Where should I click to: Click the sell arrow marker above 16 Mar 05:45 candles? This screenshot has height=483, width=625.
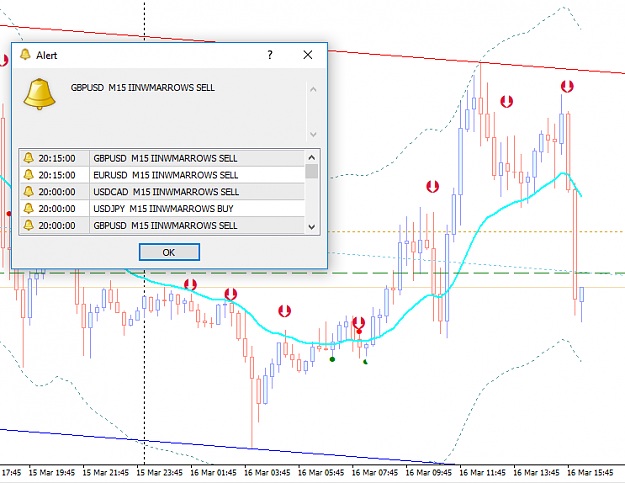284,310
